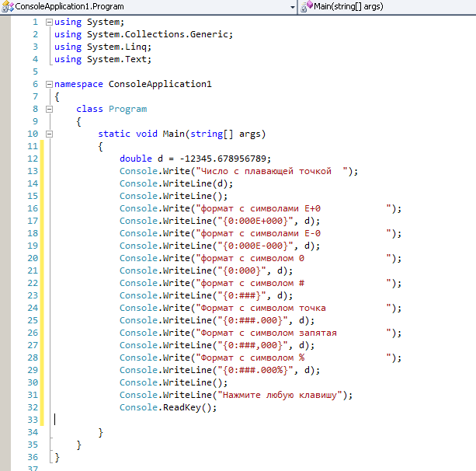Click the format string '{0:000}' on line 21
The height and width of the screenshot is (471, 476).
241,271
